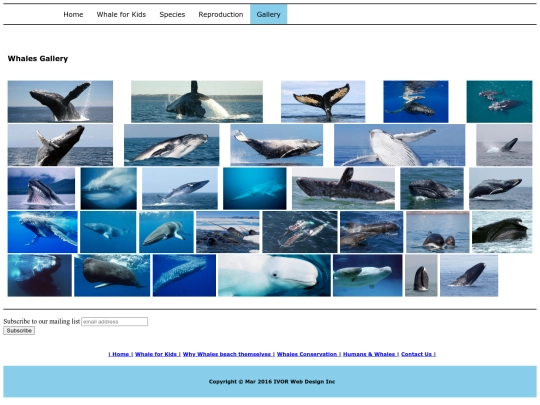Click the Subscribe button
Image resolution: width=540 pixels, height=405 pixels.
coord(19,331)
